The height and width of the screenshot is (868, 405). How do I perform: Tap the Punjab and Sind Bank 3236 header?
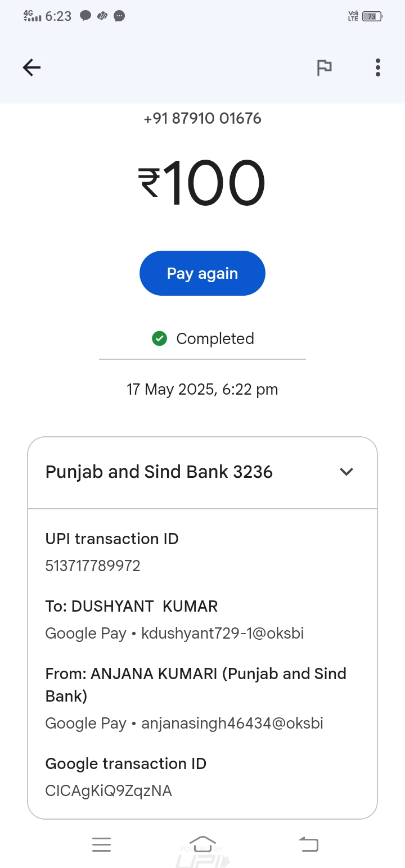coord(159,472)
